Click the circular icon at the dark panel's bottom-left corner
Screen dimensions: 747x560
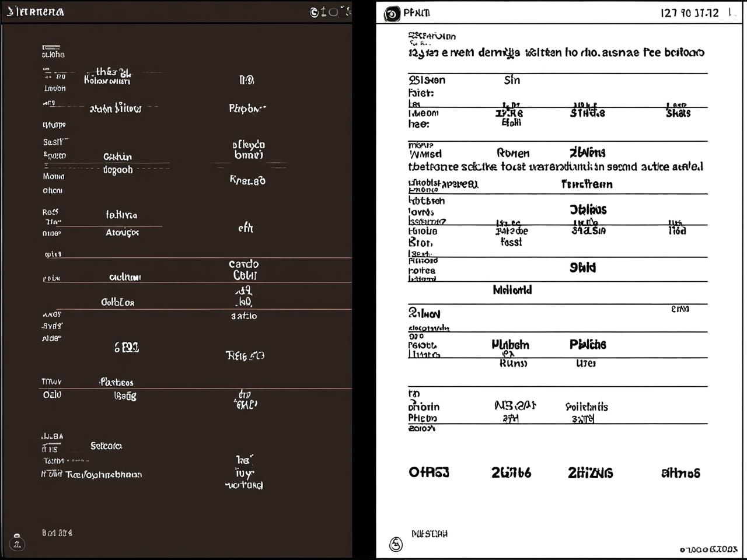point(18,543)
